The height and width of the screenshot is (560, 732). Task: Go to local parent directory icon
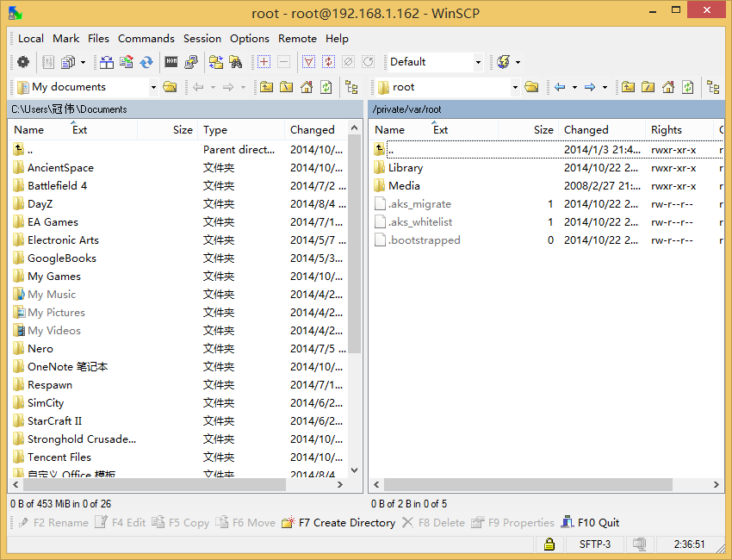(267, 87)
